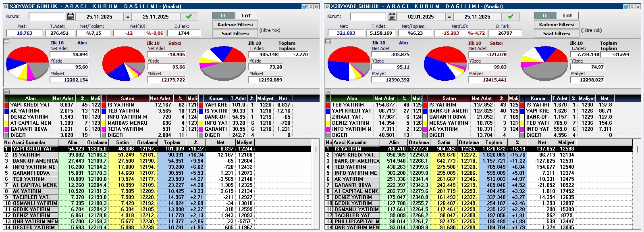644x232 pixels.
Task: Collapse the Alan/Satan table section in the left window
Action: pos(6,92)
